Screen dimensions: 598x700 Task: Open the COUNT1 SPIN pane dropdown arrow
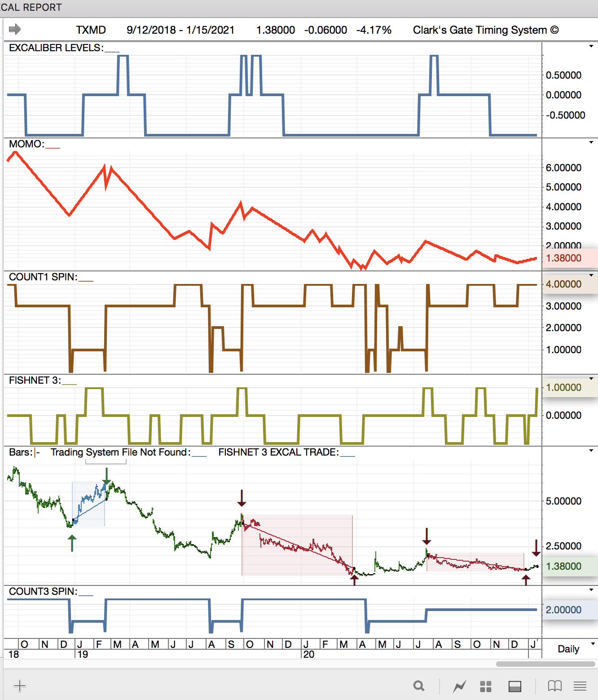click(x=591, y=275)
